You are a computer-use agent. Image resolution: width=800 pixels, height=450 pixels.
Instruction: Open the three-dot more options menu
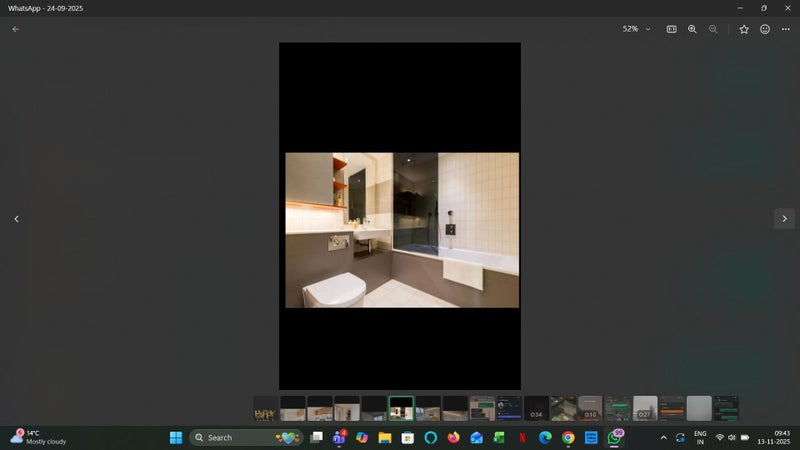point(786,29)
